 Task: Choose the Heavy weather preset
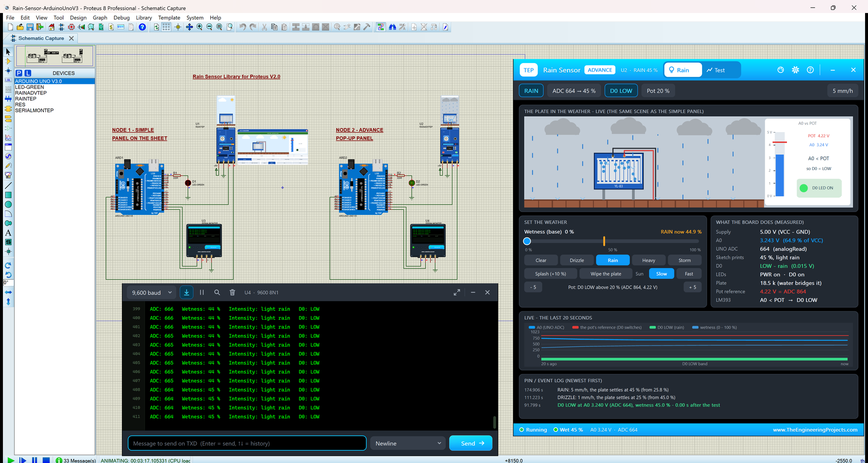(x=649, y=260)
